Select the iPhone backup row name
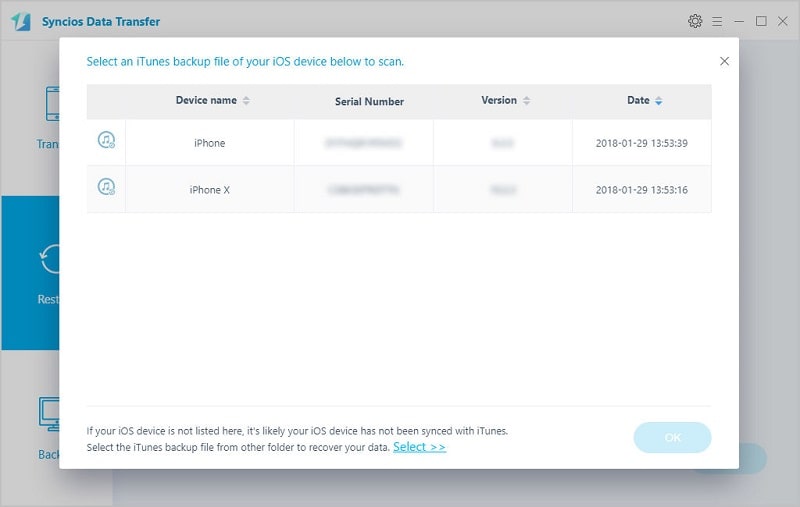 [209, 143]
